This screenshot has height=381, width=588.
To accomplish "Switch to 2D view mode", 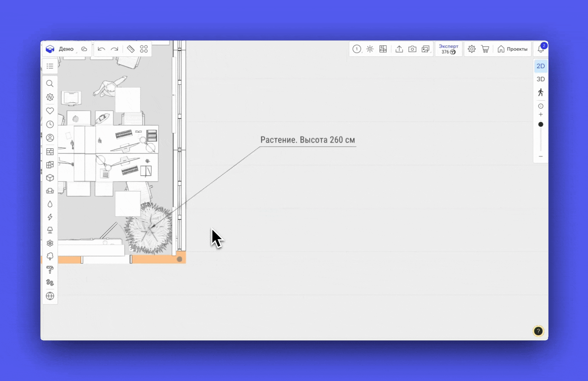I will click(x=541, y=66).
